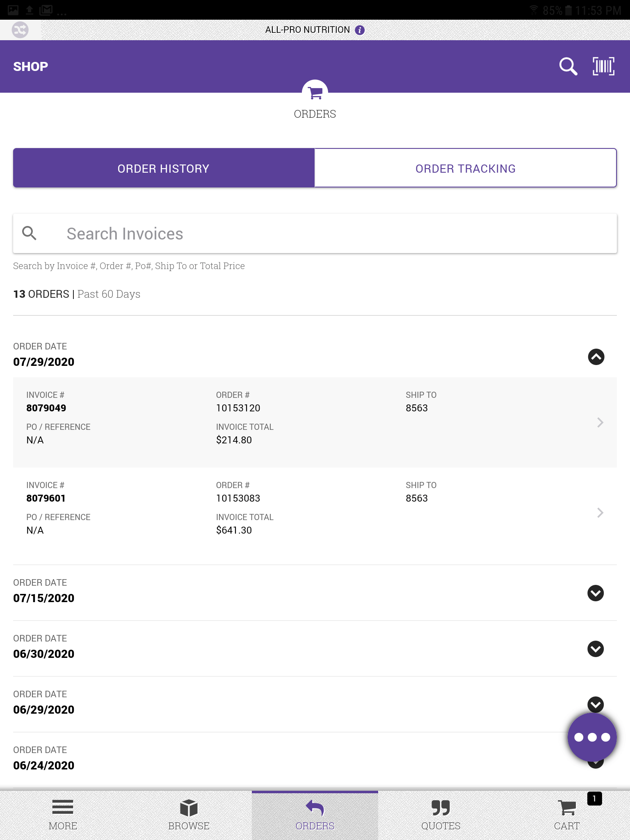630x840 pixels.
Task: Click the cart icon above ORDERS label
Action: 315,94
